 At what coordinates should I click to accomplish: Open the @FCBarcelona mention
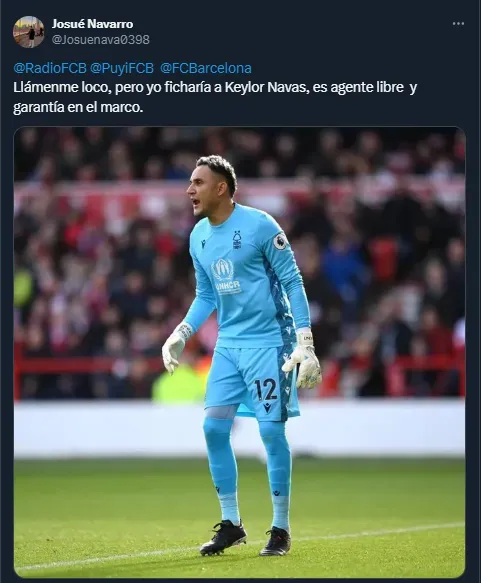[206, 68]
